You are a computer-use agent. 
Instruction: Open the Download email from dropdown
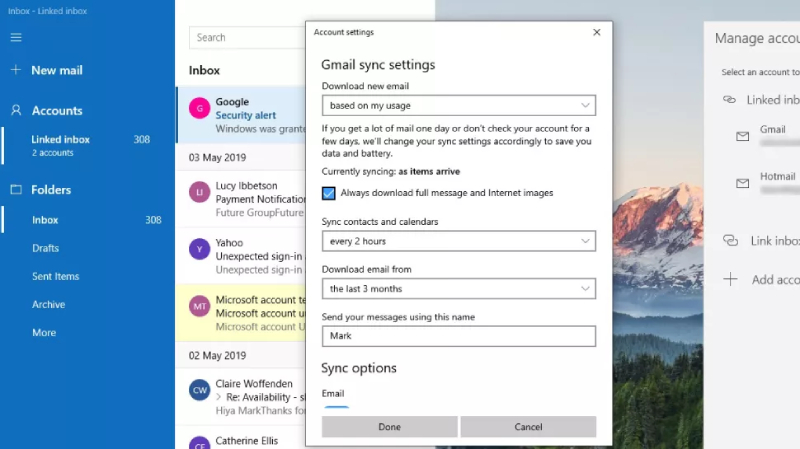pyautogui.click(x=459, y=289)
